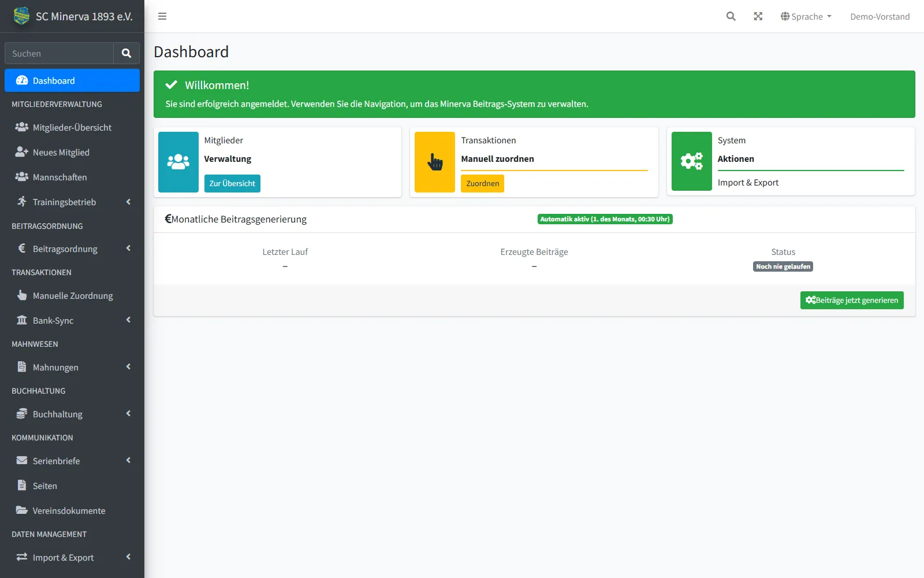Image resolution: width=924 pixels, height=578 pixels.
Task: Open the Sprache language dropdown
Action: click(x=806, y=16)
